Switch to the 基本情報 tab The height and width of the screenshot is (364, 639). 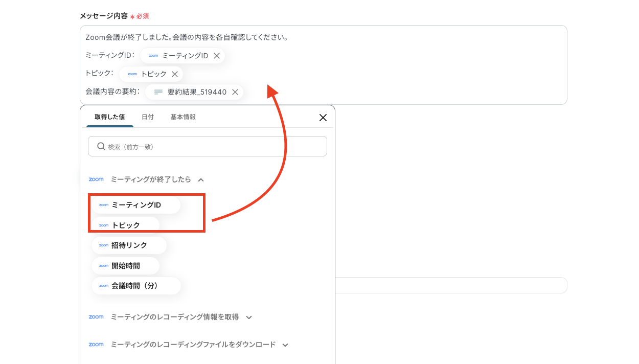182,117
